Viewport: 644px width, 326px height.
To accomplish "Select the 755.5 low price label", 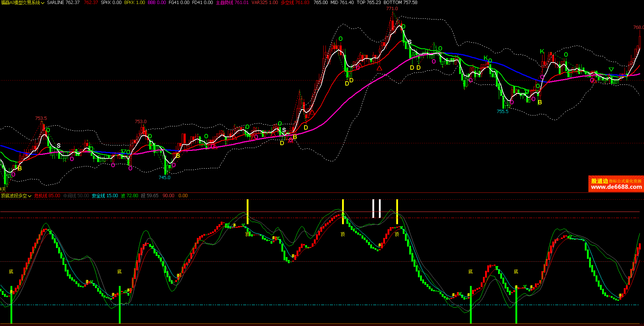I will (x=502, y=112).
